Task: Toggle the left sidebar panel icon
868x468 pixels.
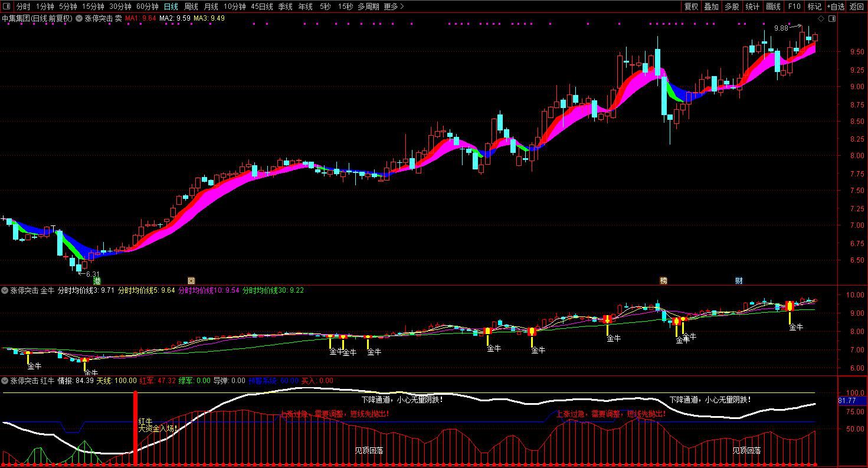Action: [x=5, y=6]
